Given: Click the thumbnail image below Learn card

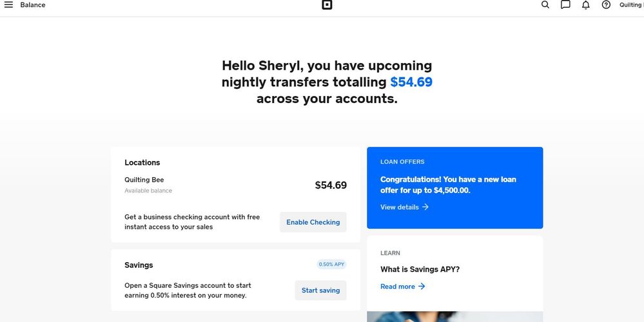Looking at the screenshot, I should point(454,316).
